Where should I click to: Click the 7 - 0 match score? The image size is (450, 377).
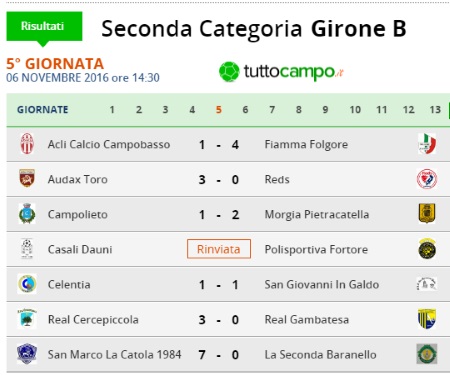click(219, 355)
